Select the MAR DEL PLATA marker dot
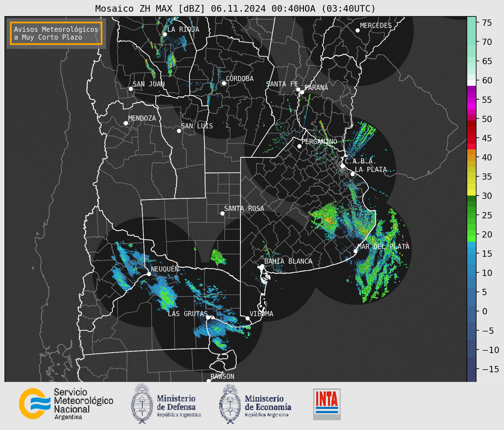504x430 pixels. click(x=356, y=251)
